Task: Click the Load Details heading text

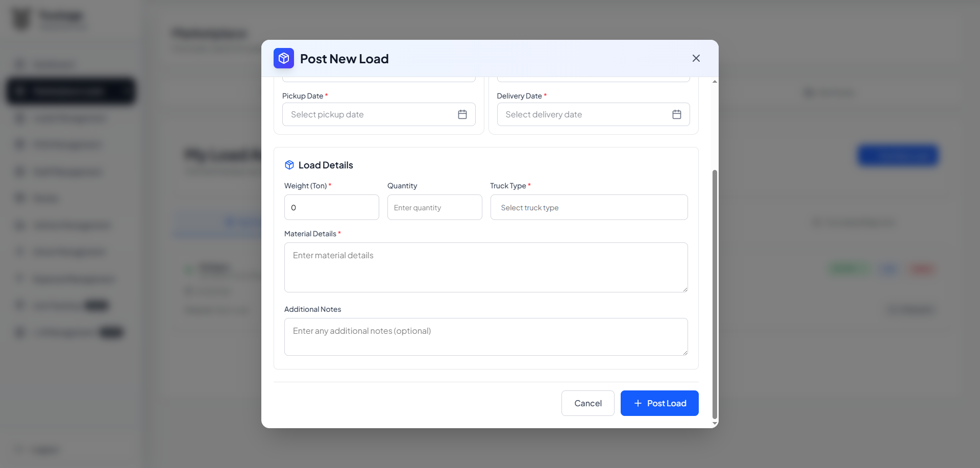Action: pyautogui.click(x=326, y=165)
